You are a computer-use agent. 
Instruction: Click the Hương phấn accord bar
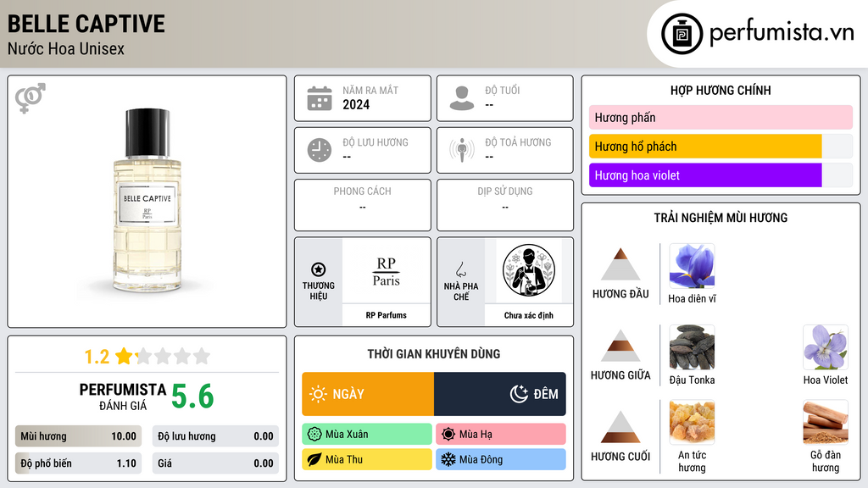721,117
